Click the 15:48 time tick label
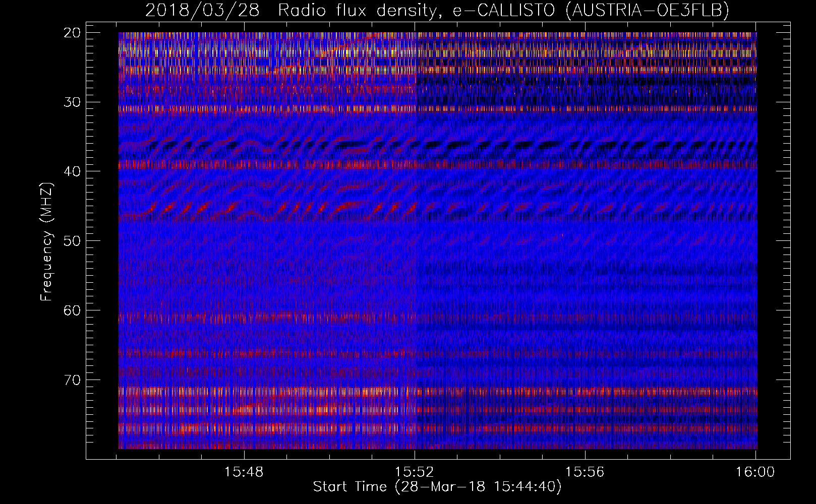 click(244, 472)
